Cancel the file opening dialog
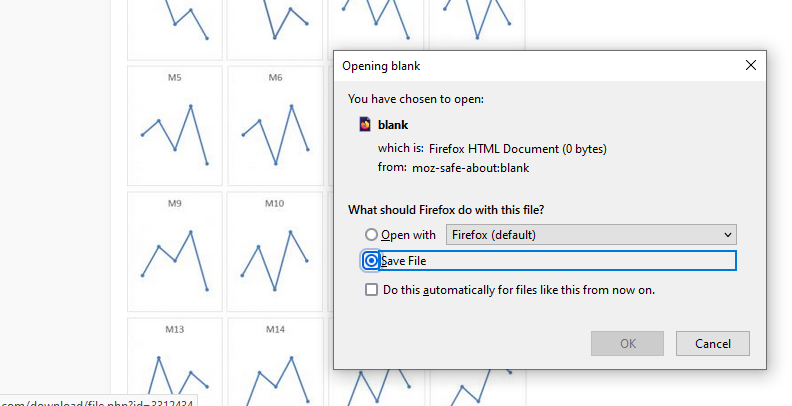The height and width of the screenshot is (406, 792). 712,344
